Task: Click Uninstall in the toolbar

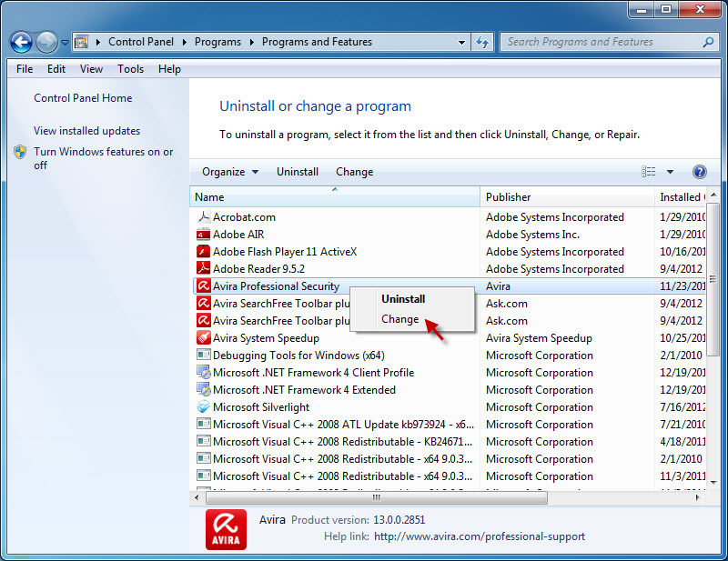Action: click(298, 172)
